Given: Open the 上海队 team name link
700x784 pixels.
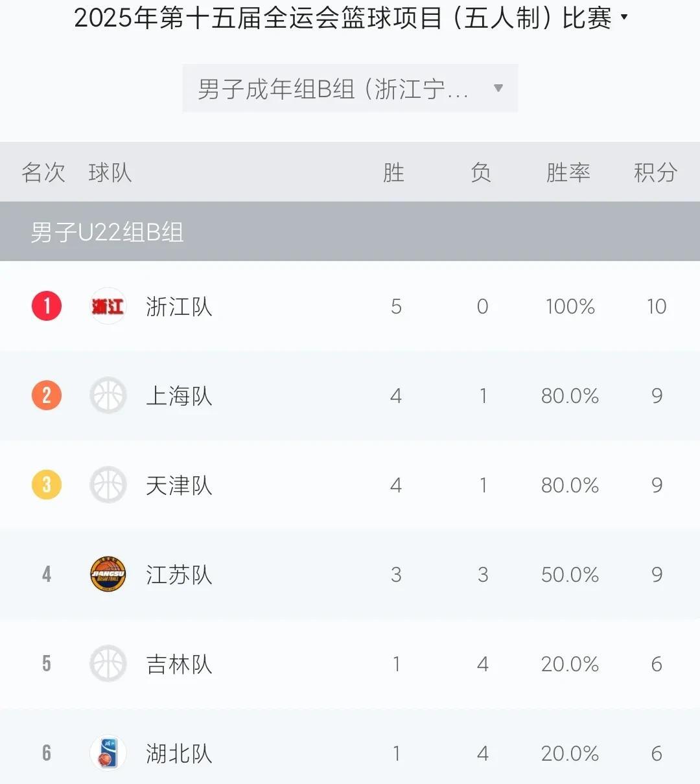Looking at the screenshot, I should point(179,396).
